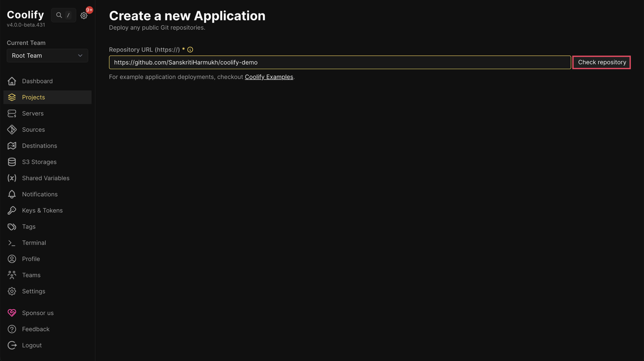Click the Settings gear icon in sidebar

click(12, 291)
